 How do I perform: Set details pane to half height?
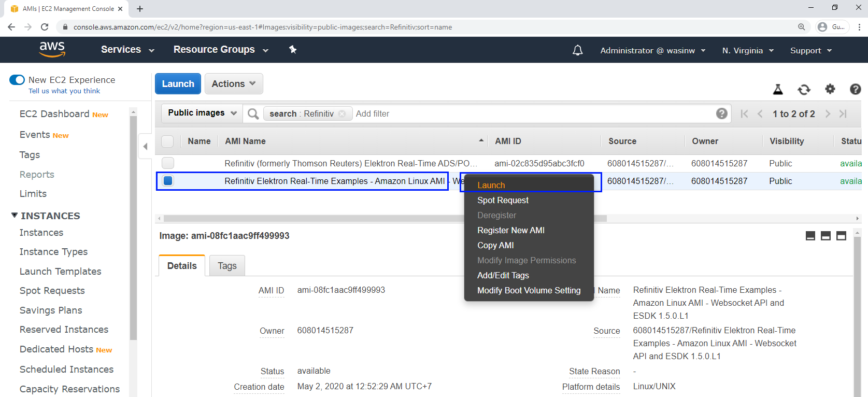tap(826, 236)
